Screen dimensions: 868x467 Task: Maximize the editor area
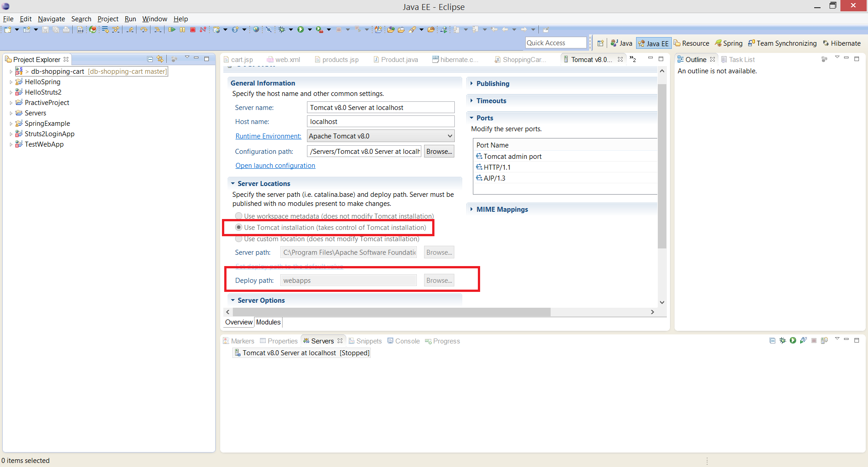(661, 59)
